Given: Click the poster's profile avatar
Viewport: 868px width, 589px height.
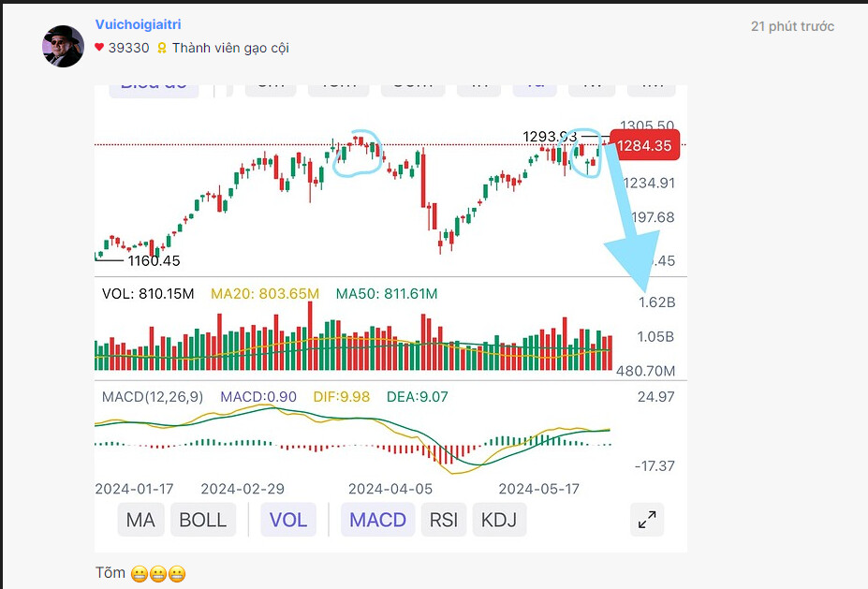Looking at the screenshot, I should tap(64, 46).
